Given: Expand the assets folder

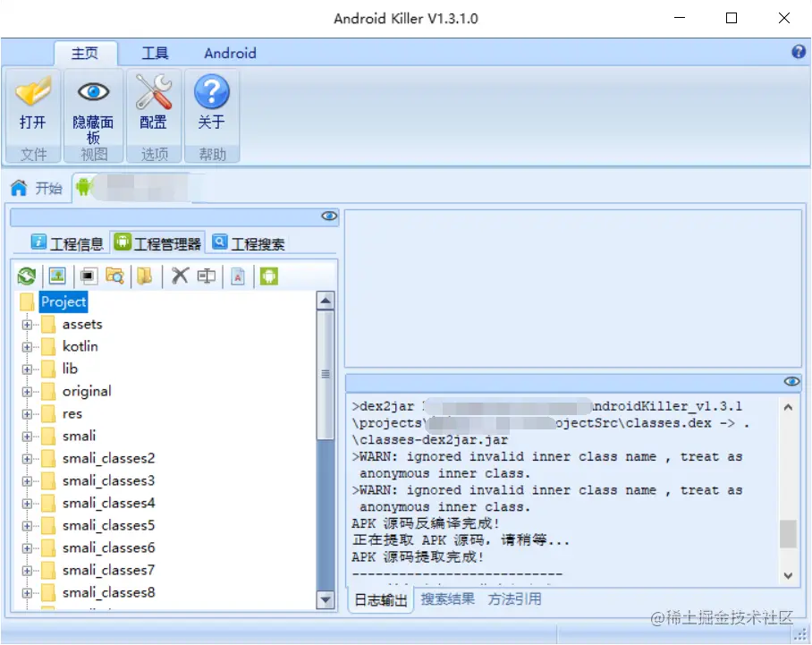Looking at the screenshot, I should coord(27,325).
